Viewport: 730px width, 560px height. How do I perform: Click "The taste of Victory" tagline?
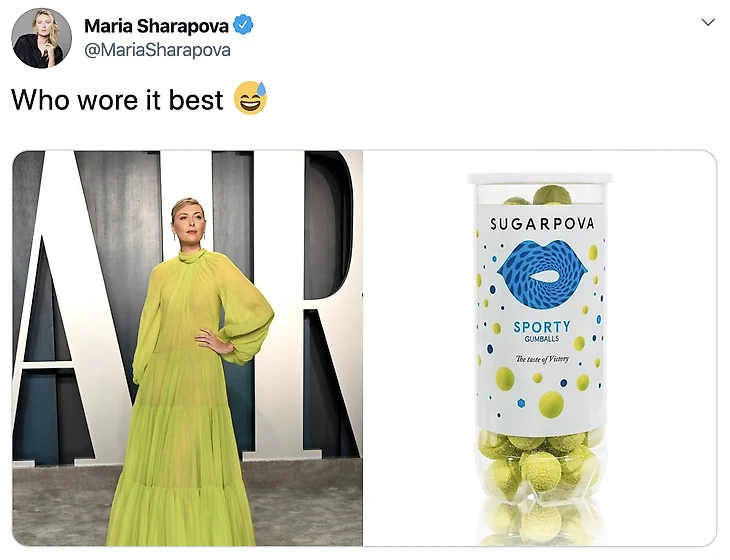(542, 359)
